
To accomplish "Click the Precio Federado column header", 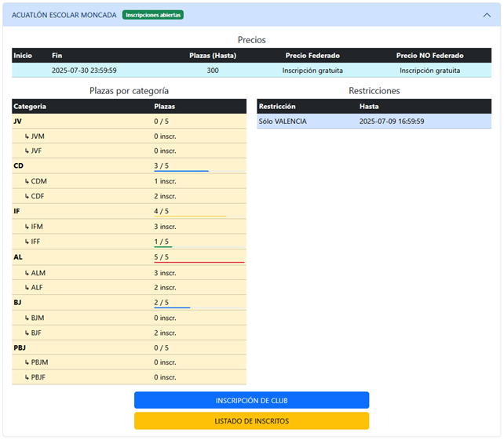I will 312,56.
